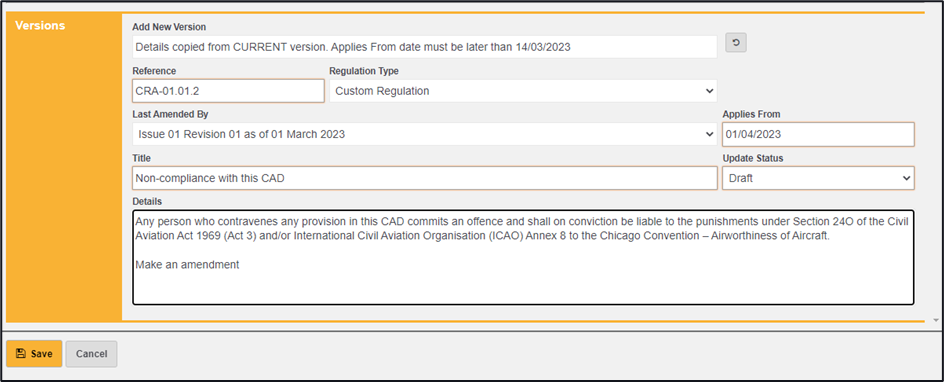944x382 pixels.
Task: Click the reset icon beside Add New Version
Action: point(736,43)
